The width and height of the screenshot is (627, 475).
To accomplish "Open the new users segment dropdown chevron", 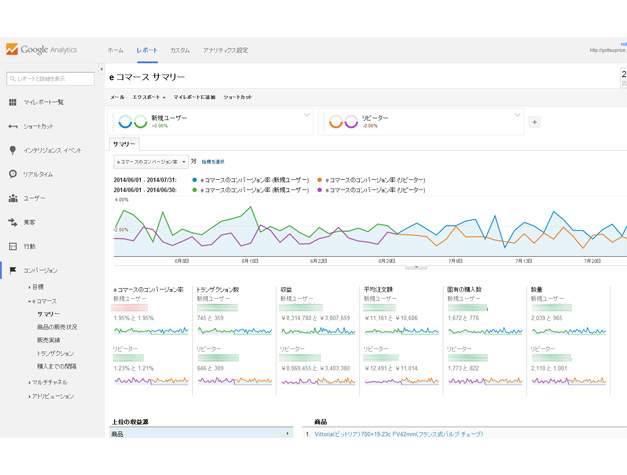I will coord(307,115).
